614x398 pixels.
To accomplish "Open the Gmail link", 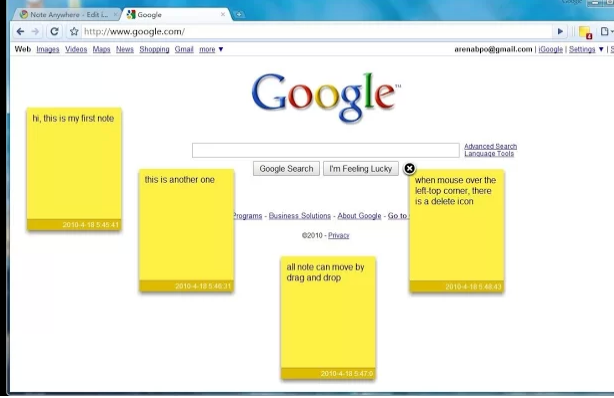I will pos(184,49).
